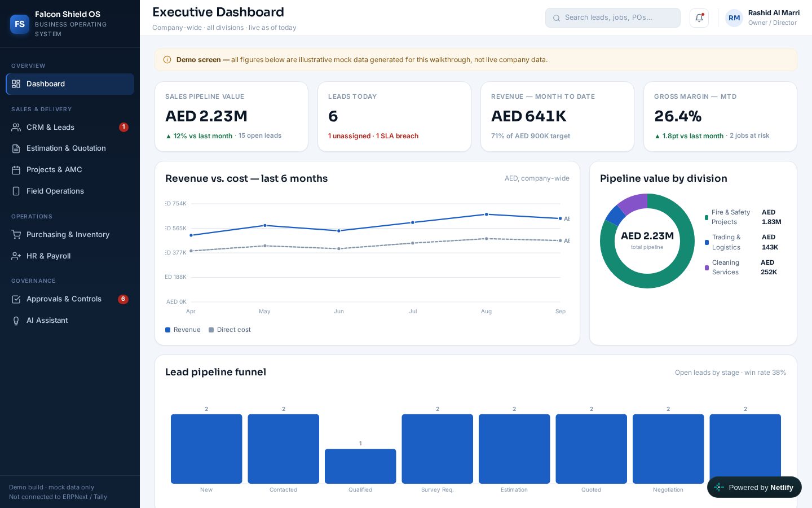Click the Revenue line point for Aug
The image size is (812, 508).
tap(487, 214)
